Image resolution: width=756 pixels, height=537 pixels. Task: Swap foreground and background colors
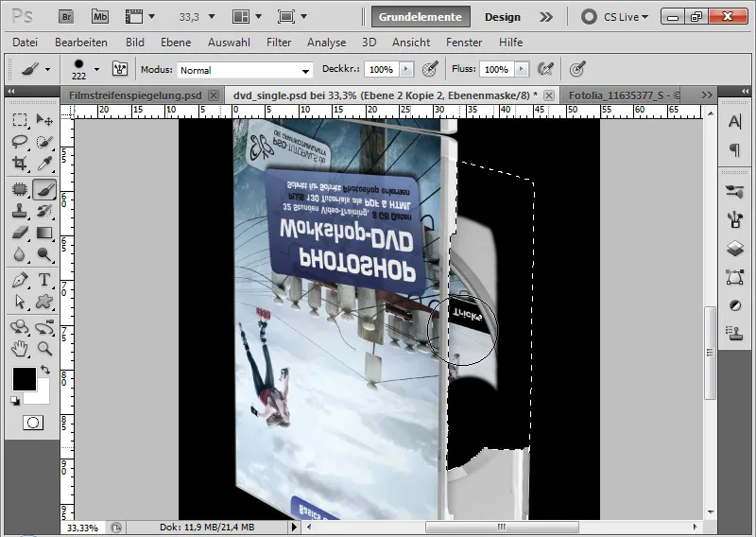44,370
